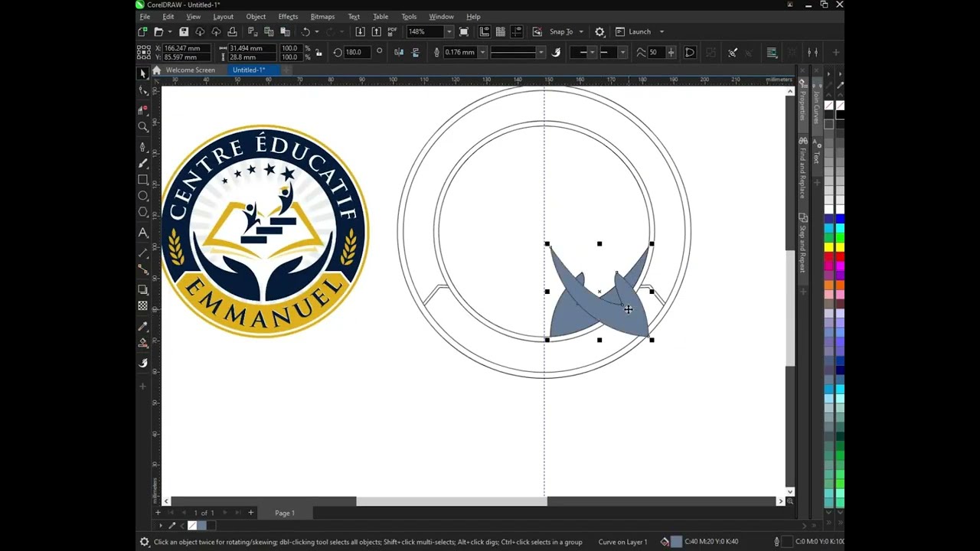Select the Pick tool in toolbox
980x551 pixels.
[x=142, y=73]
